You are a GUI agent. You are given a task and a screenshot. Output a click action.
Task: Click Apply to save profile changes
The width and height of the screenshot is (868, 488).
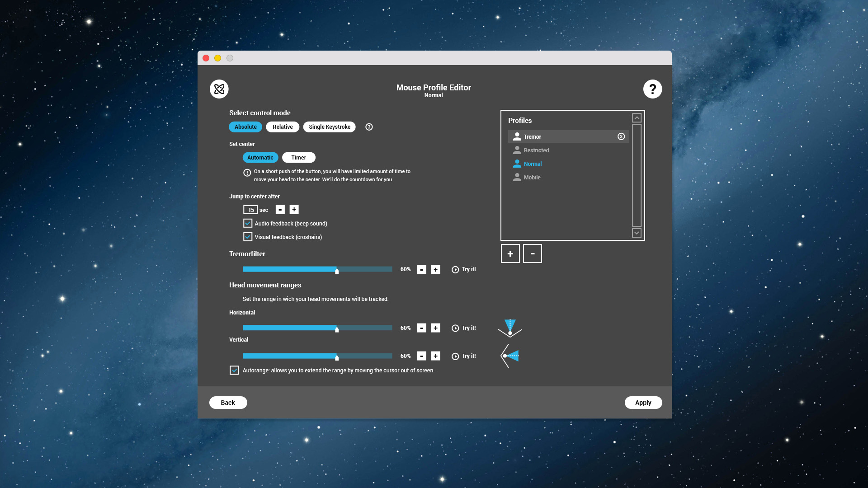pyautogui.click(x=643, y=402)
